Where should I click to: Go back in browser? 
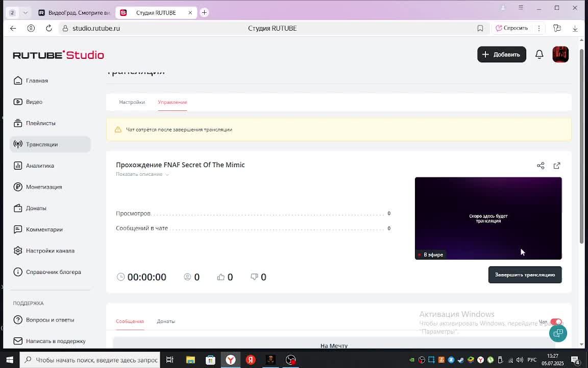[x=13, y=28]
